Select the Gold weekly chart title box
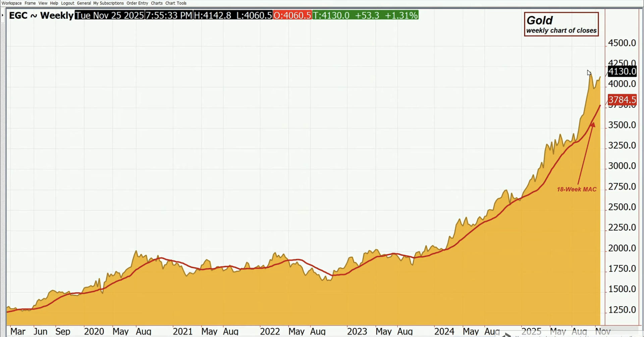Viewport: 644px width, 337px height. [561, 24]
